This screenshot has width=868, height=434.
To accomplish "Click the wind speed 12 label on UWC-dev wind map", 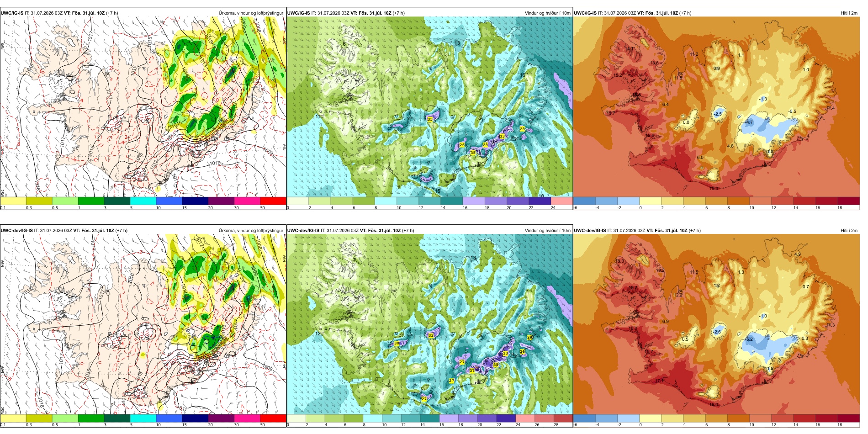I will point(318,334).
